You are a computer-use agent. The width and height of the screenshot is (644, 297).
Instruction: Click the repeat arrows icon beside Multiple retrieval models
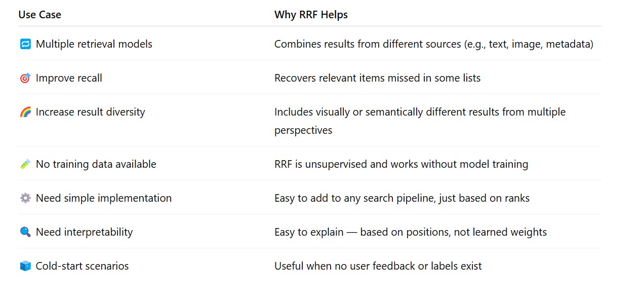pos(25,44)
